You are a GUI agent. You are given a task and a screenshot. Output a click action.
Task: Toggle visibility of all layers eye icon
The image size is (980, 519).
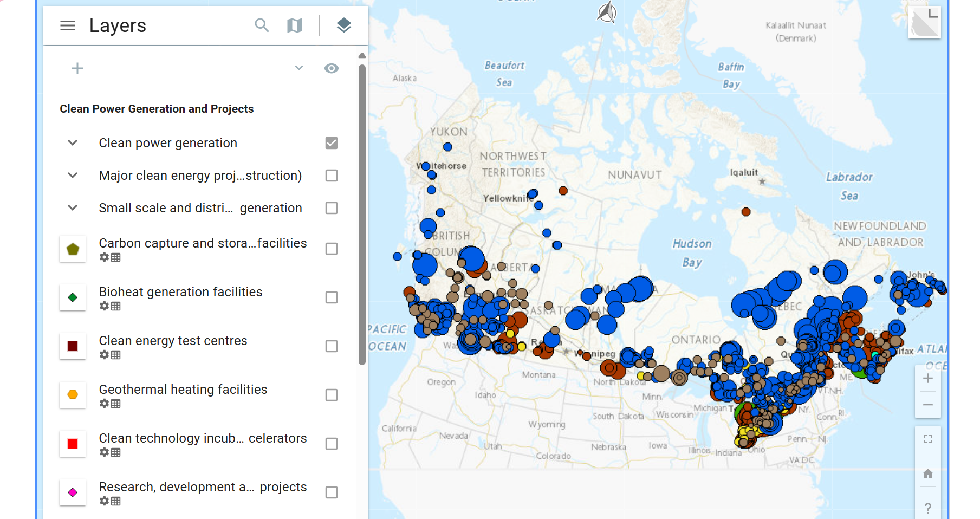pos(331,68)
